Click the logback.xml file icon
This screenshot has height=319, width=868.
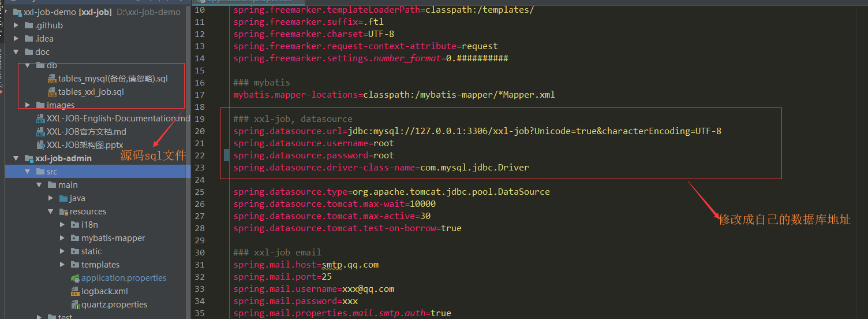(x=75, y=291)
